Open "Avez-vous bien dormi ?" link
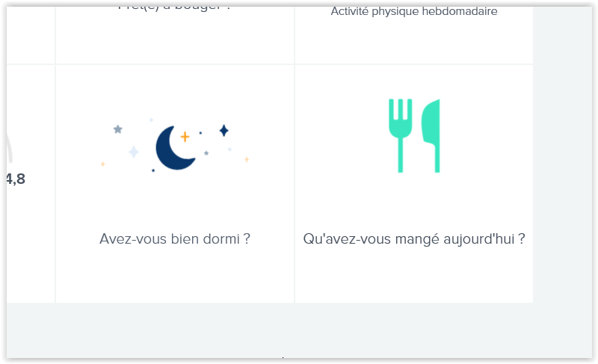This screenshot has width=598, height=364. coord(175,239)
